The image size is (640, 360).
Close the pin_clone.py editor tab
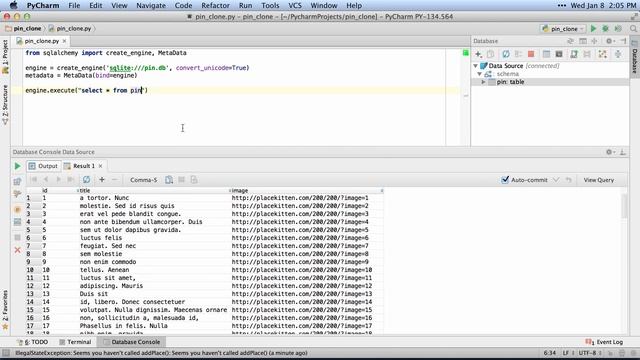coord(64,41)
